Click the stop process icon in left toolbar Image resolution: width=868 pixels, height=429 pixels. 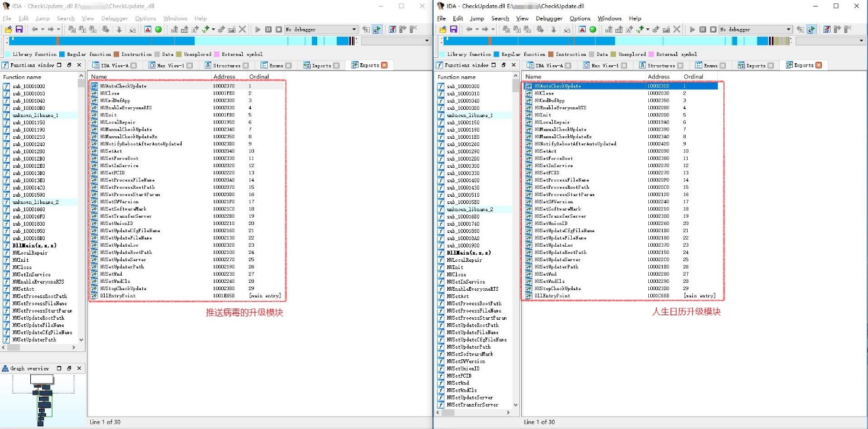[x=278, y=30]
